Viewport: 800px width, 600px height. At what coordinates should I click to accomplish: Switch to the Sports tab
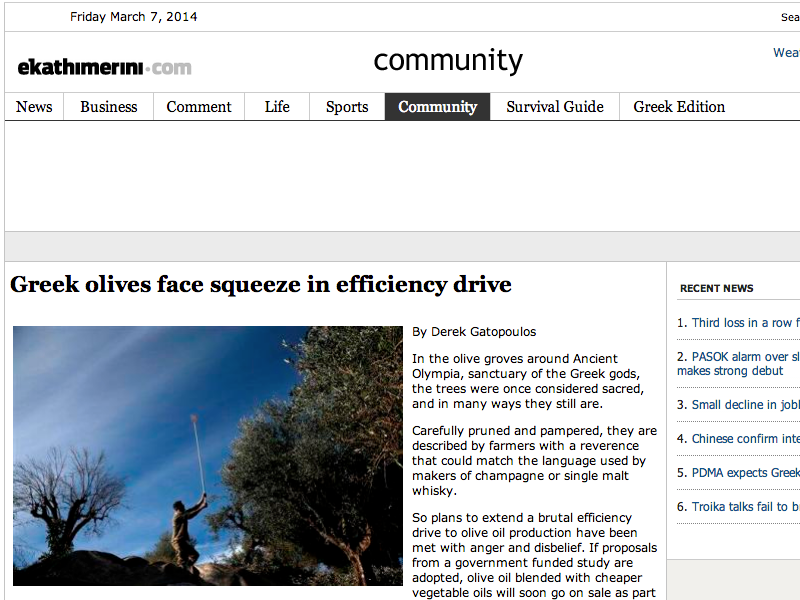[347, 107]
